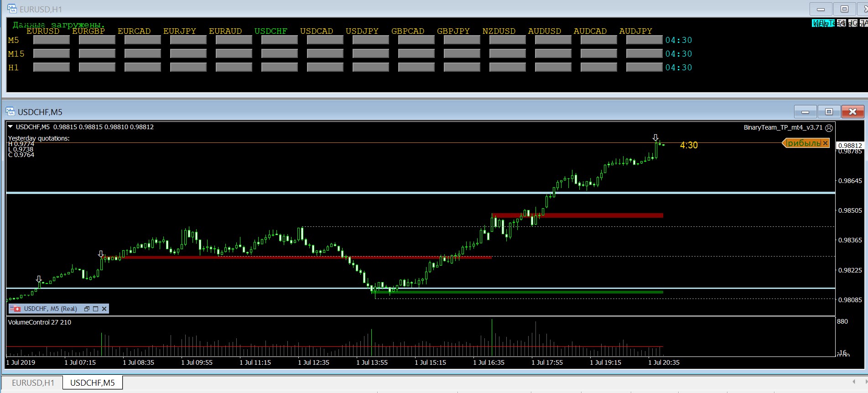Select the green USDCHF symbol label

pyautogui.click(x=270, y=31)
